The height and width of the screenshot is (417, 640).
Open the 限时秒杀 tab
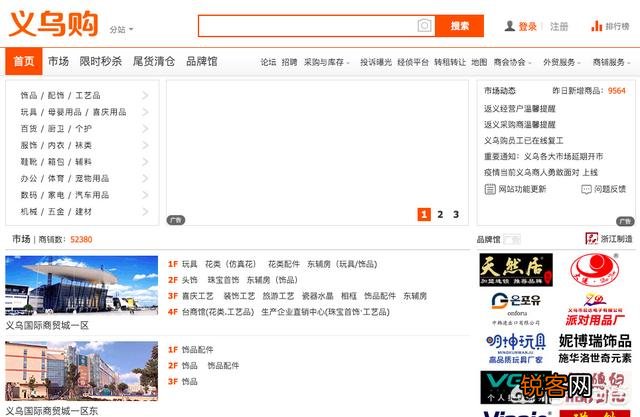point(101,61)
